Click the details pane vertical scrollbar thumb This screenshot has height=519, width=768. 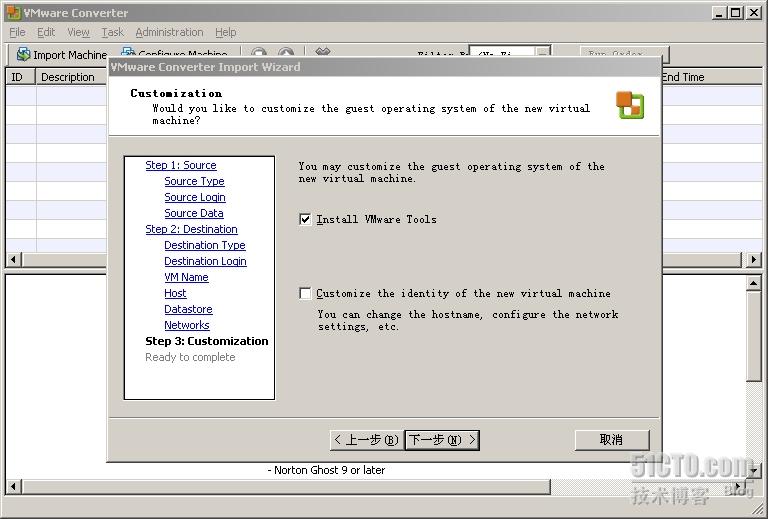753,335
